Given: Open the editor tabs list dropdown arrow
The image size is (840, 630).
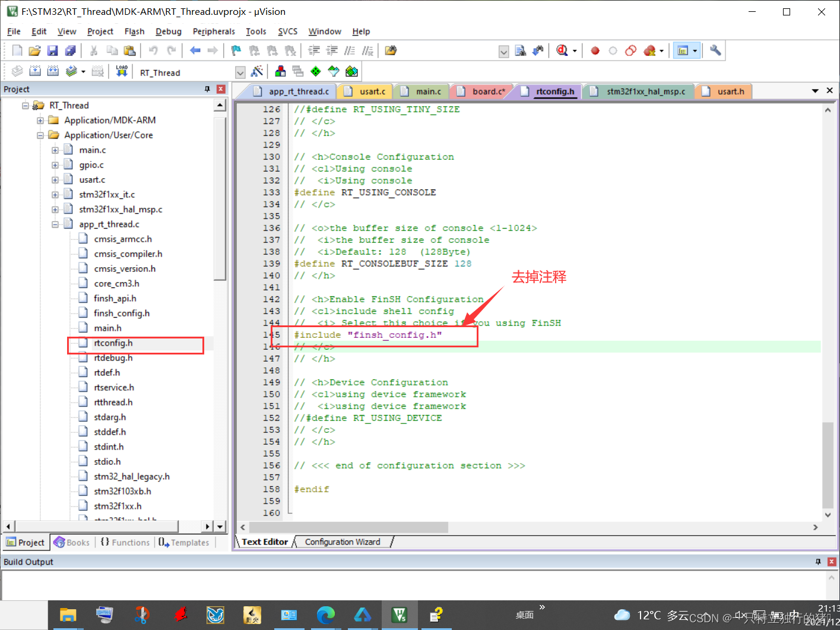Looking at the screenshot, I should coord(815,91).
